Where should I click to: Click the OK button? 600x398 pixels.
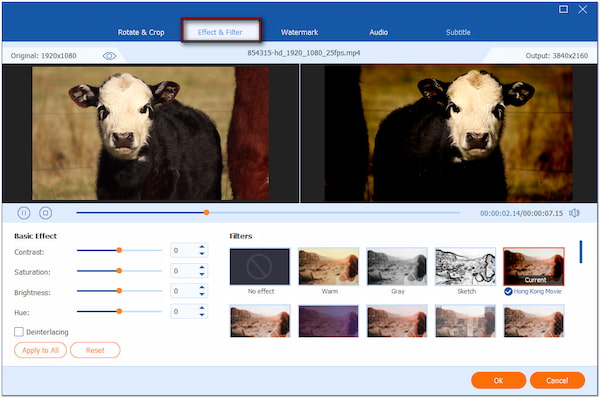(498, 380)
